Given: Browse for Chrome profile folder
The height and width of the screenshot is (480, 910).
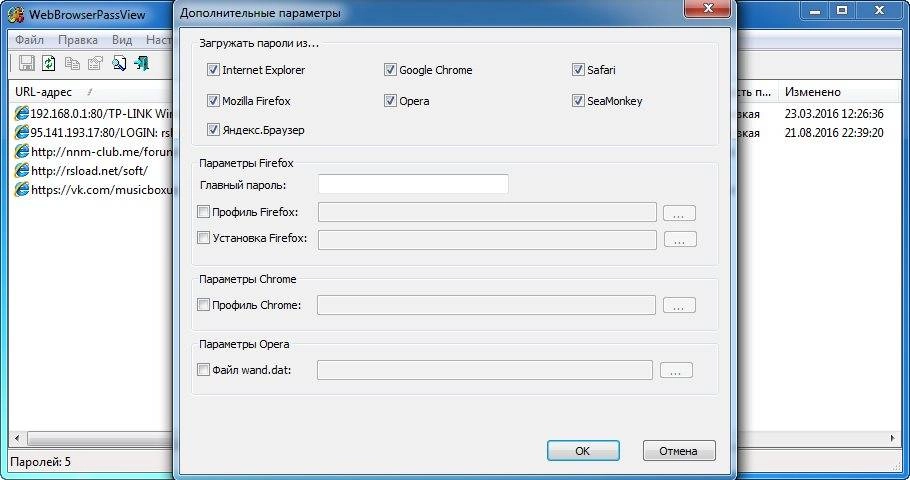Looking at the screenshot, I should pyautogui.click(x=679, y=305).
